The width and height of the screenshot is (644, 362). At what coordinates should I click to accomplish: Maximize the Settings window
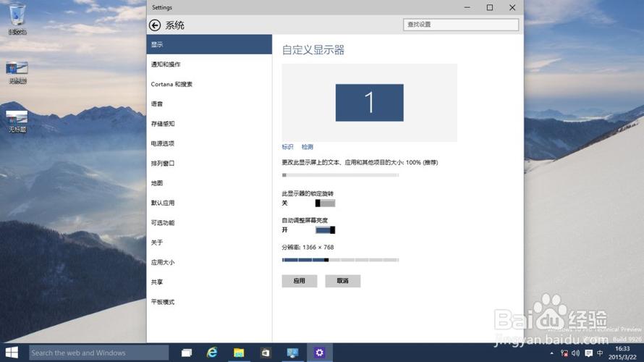click(x=490, y=7)
